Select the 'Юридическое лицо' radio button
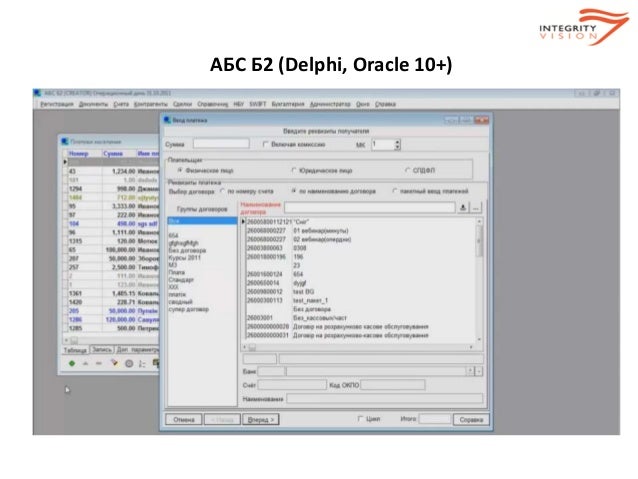The image size is (638, 479). pyautogui.click(x=294, y=170)
